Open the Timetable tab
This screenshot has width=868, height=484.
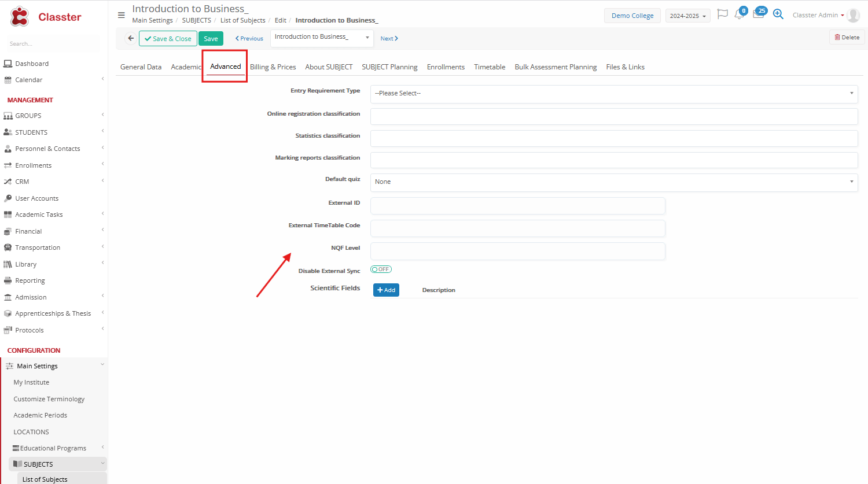(x=490, y=67)
